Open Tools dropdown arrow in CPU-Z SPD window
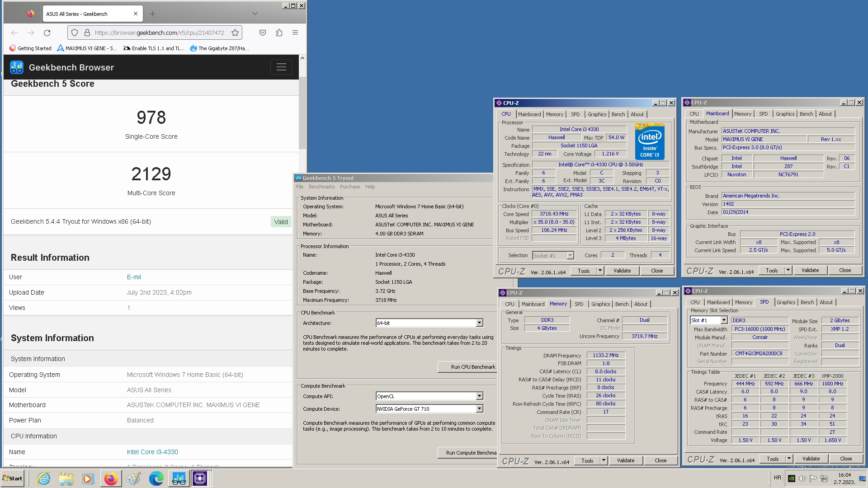This screenshot has width=868, height=488. point(789,459)
